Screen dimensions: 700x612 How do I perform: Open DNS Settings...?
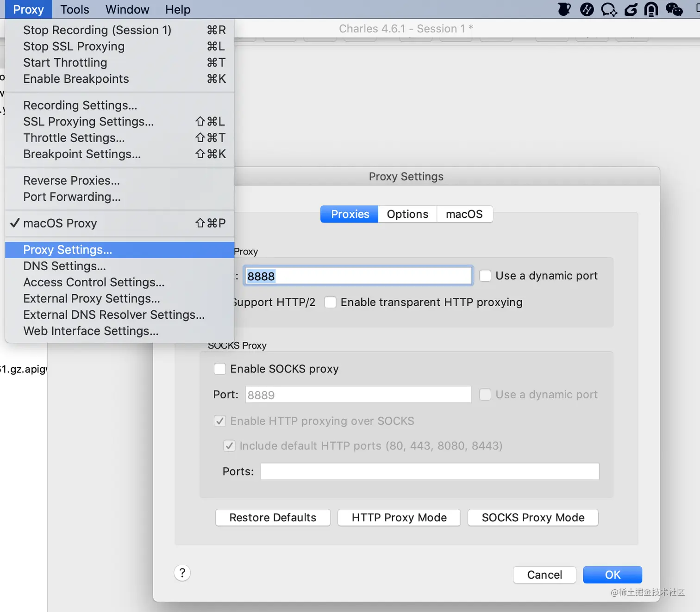click(120, 266)
